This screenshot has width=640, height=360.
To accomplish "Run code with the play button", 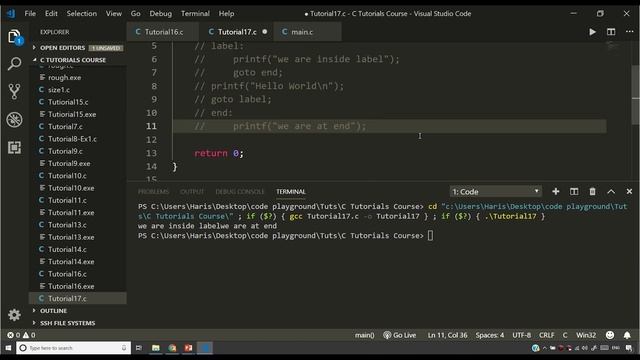I will point(592,32).
